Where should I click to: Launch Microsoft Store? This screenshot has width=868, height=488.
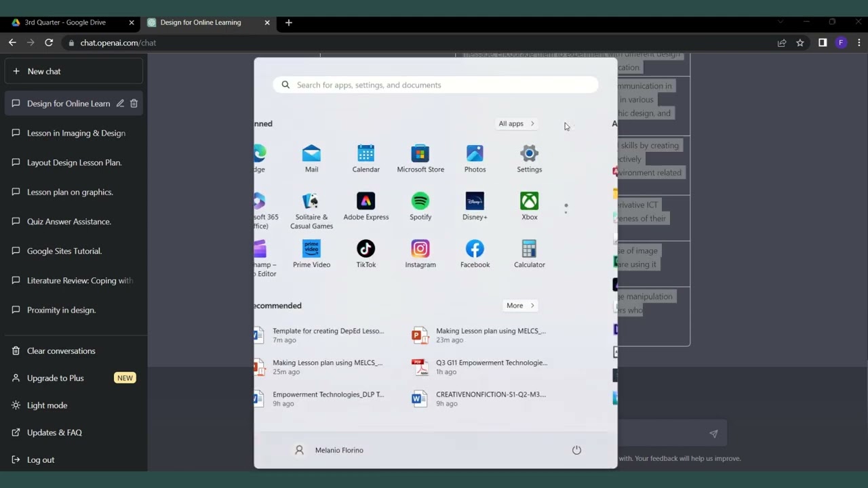(x=420, y=159)
